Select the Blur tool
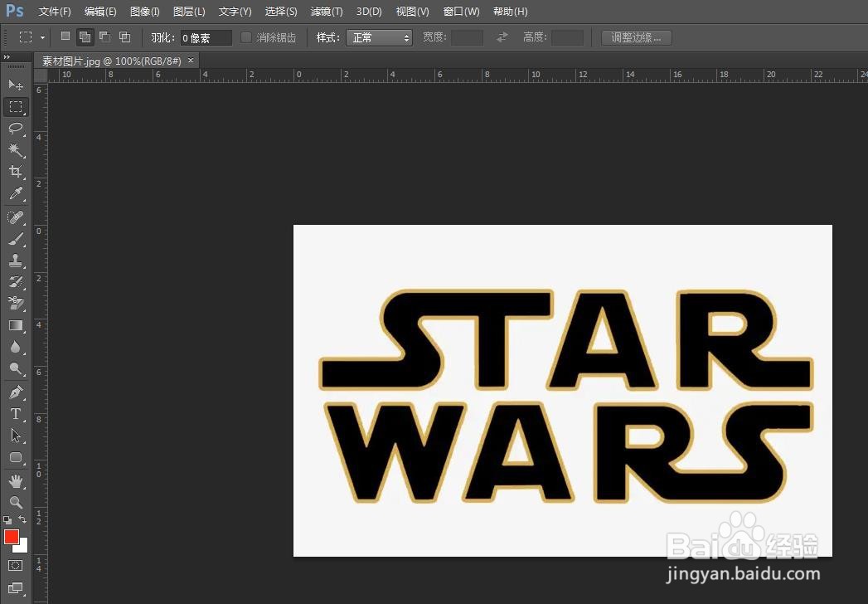 [16, 347]
